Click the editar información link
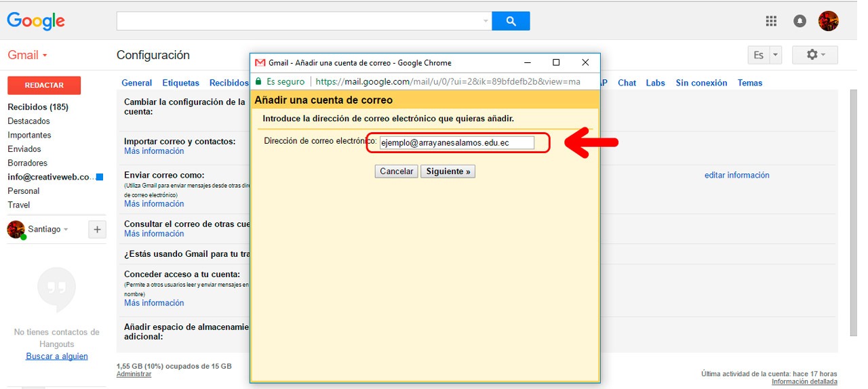Screen dimensions: 868x389 (737, 175)
